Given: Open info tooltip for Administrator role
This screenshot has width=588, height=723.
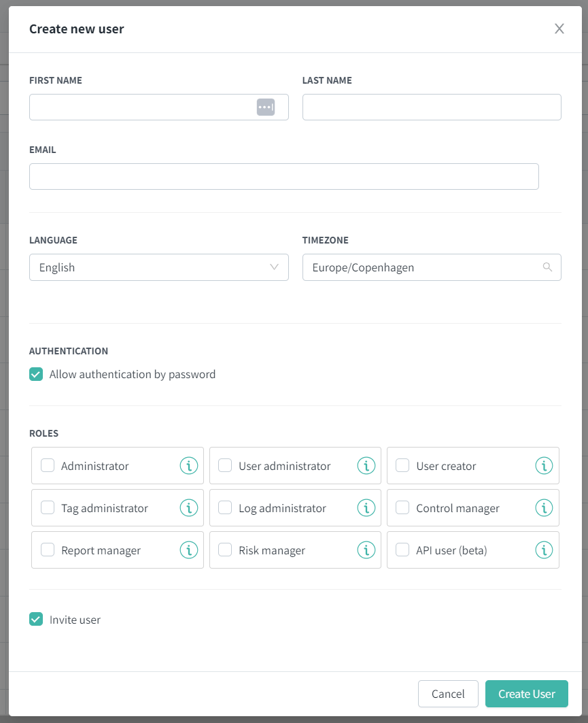Looking at the screenshot, I should click(189, 466).
